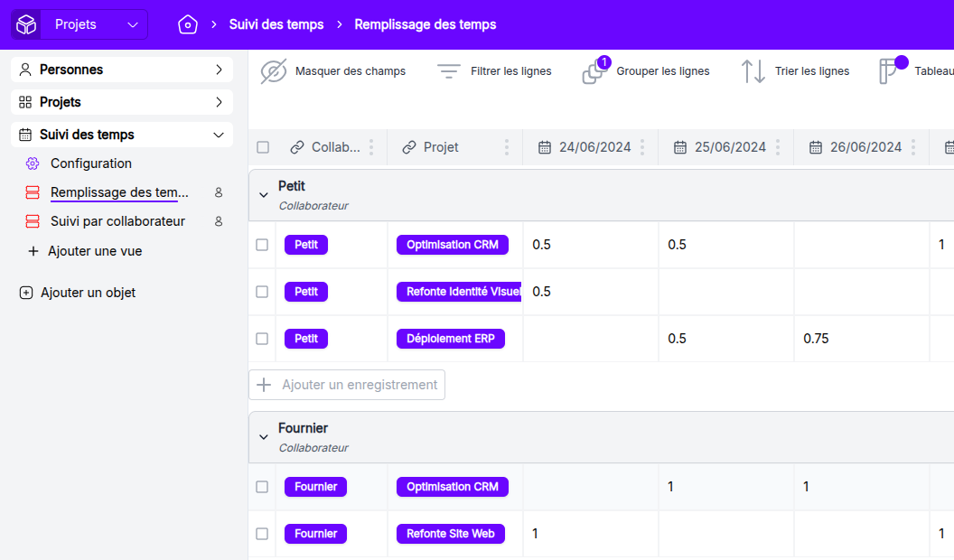Open the "Suivi par collaborateur" view in sidebar
The image size is (954, 560).
(x=116, y=220)
